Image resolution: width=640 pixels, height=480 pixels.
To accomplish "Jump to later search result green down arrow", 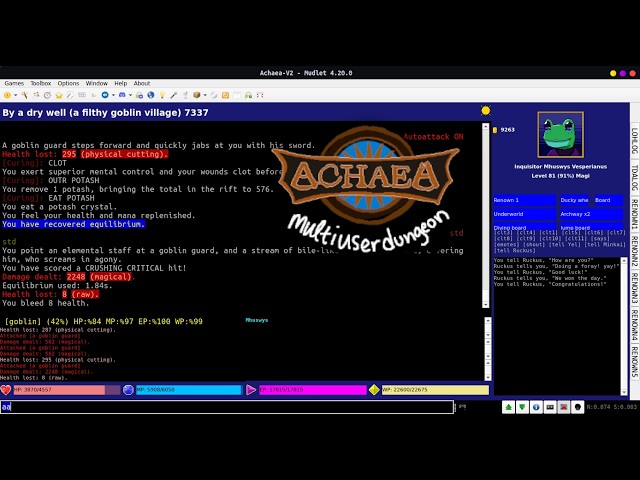I will pos(522,407).
